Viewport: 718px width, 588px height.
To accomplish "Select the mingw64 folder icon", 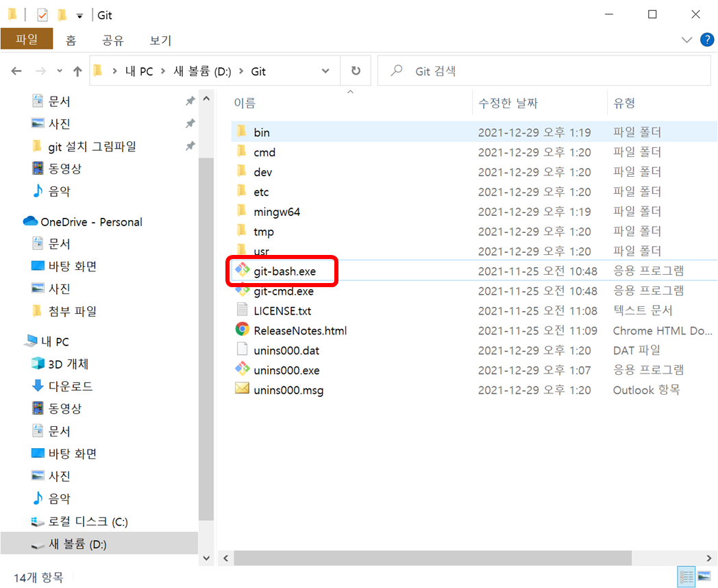I will click(242, 211).
